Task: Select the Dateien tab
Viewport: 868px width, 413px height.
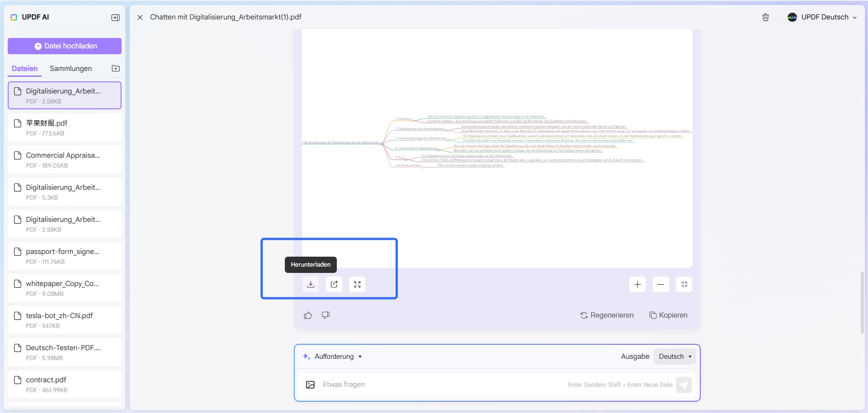Action: tap(24, 69)
